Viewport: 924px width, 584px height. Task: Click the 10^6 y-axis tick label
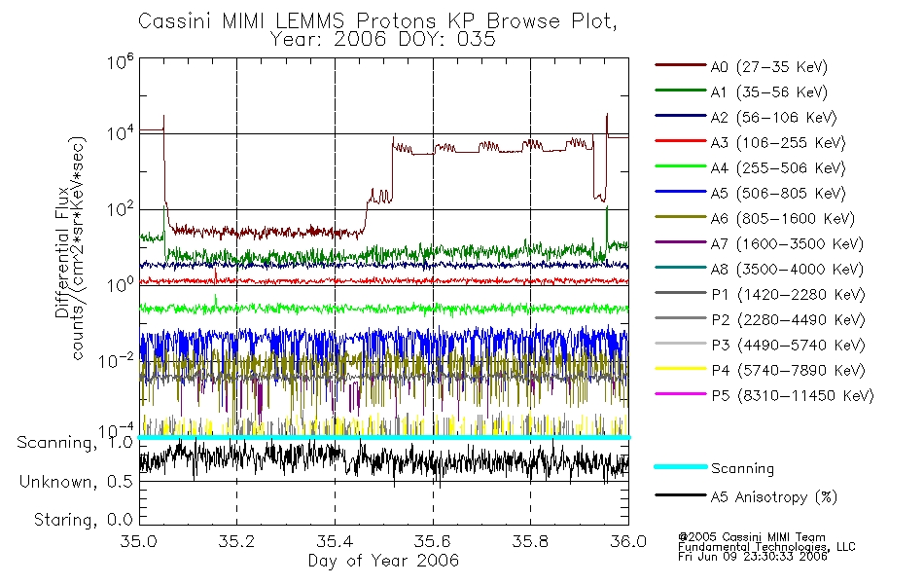pyautogui.click(x=121, y=61)
